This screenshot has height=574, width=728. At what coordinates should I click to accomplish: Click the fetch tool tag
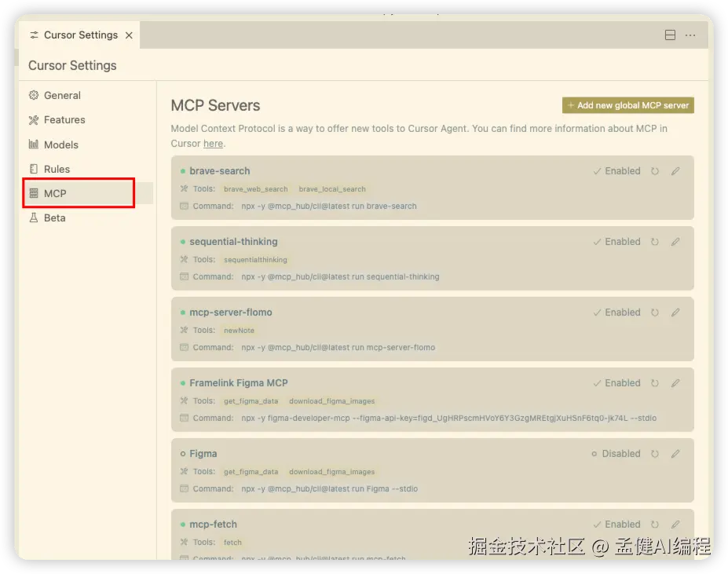point(232,542)
